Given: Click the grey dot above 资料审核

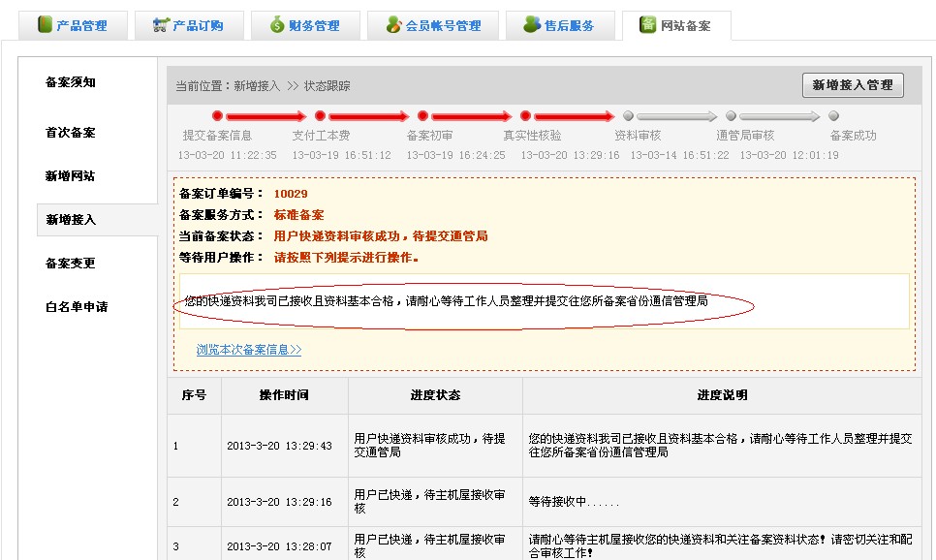Looking at the screenshot, I should click(628, 116).
